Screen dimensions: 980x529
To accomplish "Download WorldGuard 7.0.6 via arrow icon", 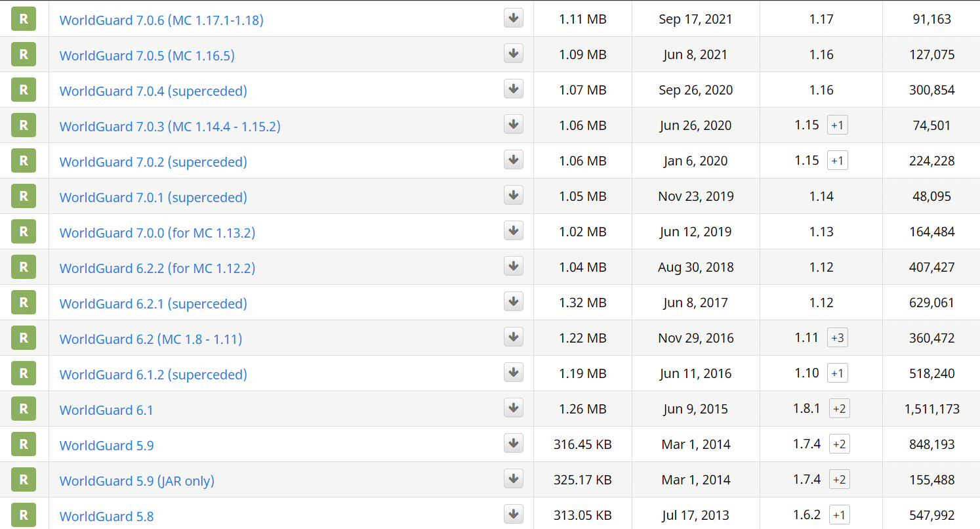I will point(514,18).
